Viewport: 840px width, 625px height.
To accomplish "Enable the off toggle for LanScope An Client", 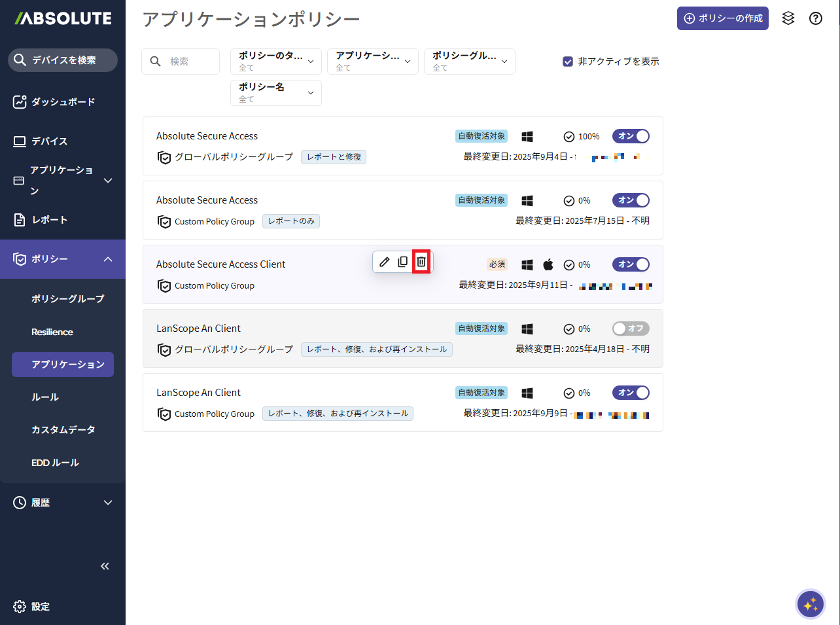I will [630, 329].
